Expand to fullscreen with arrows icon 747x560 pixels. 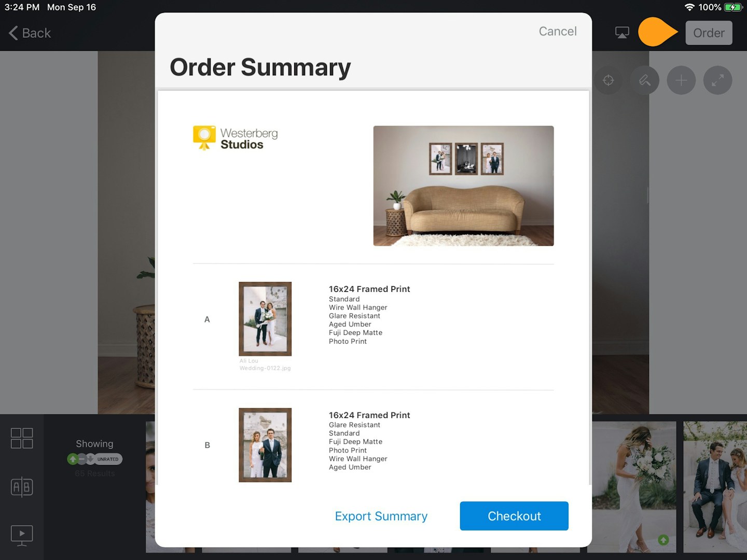pyautogui.click(x=717, y=80)
